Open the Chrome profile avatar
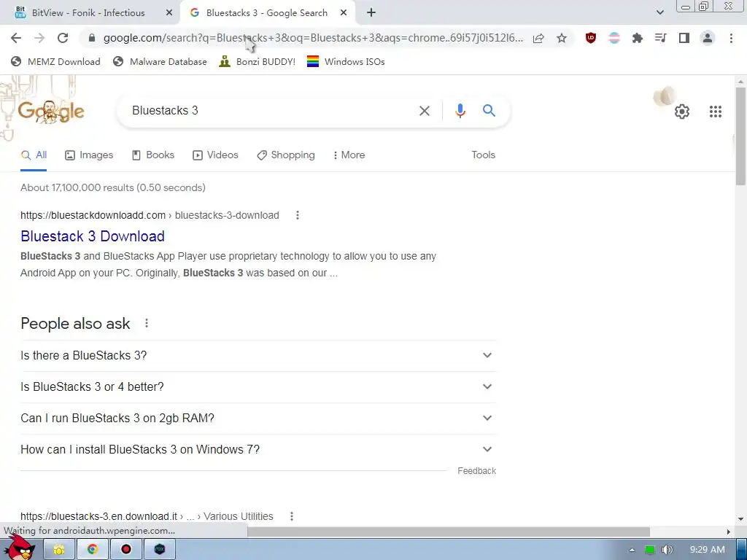This screenshot has width=747, height=560. click(708, 38)
